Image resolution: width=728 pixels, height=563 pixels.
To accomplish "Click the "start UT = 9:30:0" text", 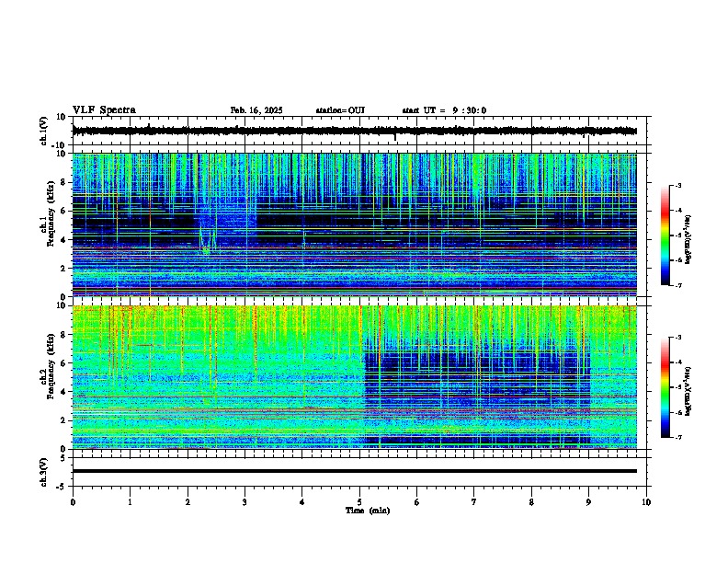I will 444,110.
